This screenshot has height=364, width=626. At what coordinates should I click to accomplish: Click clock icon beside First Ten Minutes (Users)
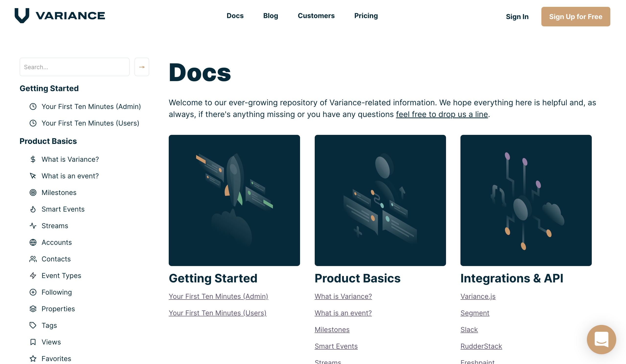(x=33, y=123)
